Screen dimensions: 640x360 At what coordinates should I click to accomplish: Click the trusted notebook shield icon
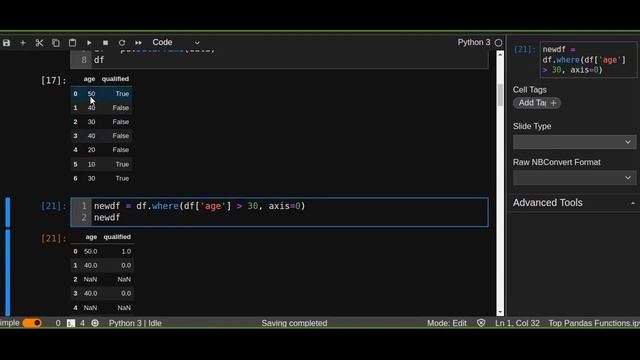(481, 323)
